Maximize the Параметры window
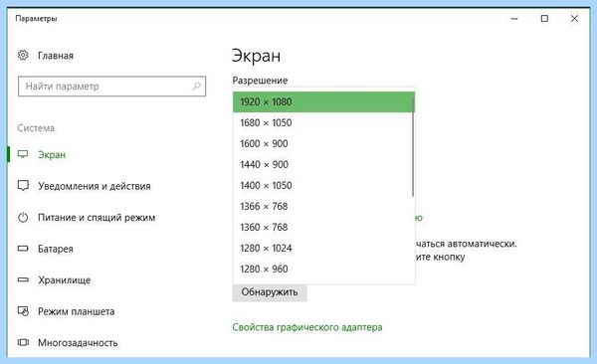 [544, 18]
